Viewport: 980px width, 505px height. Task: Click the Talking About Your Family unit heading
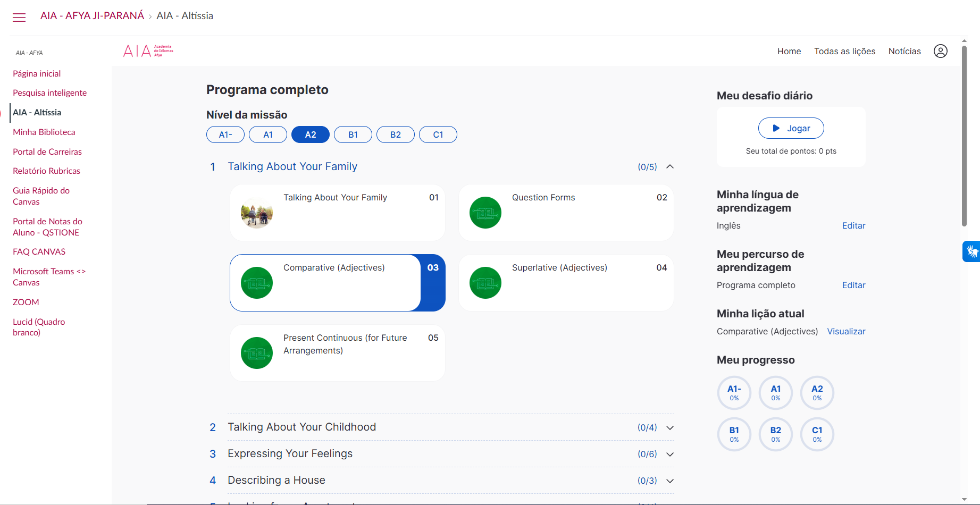pyautogui.click(x=292, y=166)
